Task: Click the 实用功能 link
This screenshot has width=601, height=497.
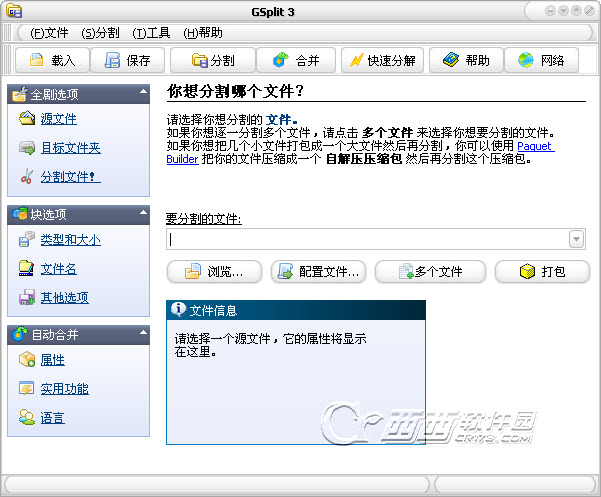Action: point(65,389)
